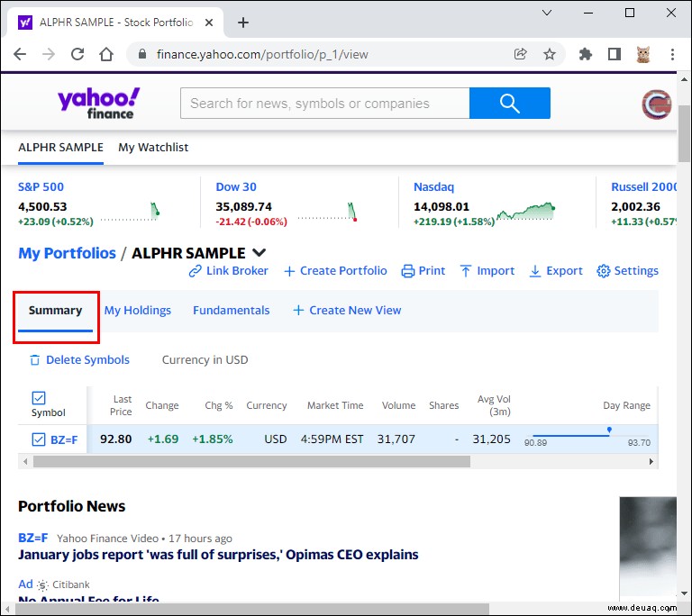Sort by the Chg % column header
692x616 pixels.
(218, 405)
